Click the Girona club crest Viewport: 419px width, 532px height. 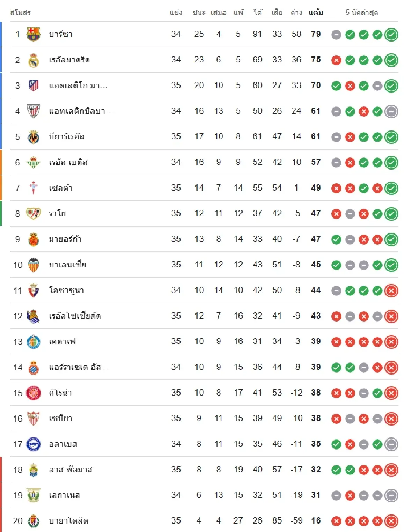click(34, 393)
